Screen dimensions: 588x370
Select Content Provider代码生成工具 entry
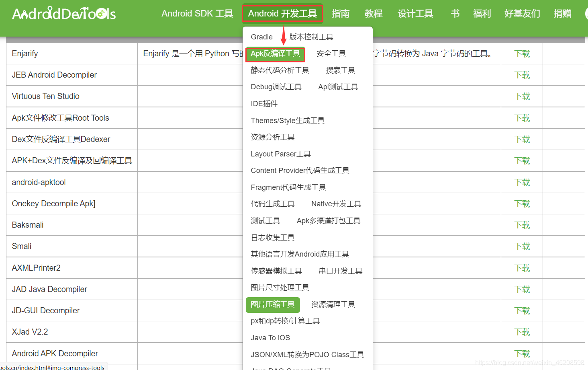point(300,171)
